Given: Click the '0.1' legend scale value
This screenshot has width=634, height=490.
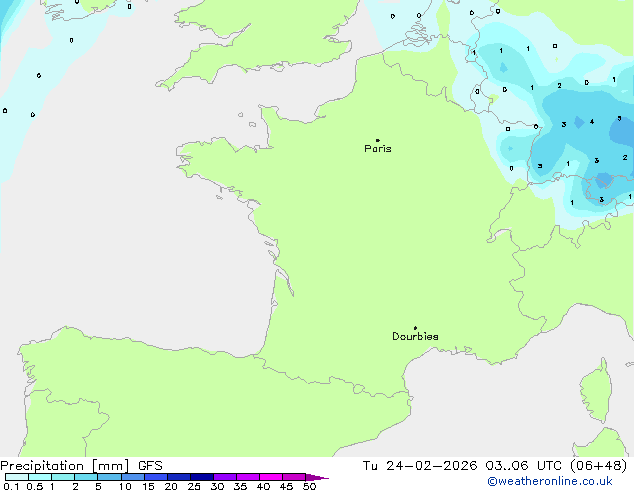Looking at the screenshot, I should coord(11,486).
